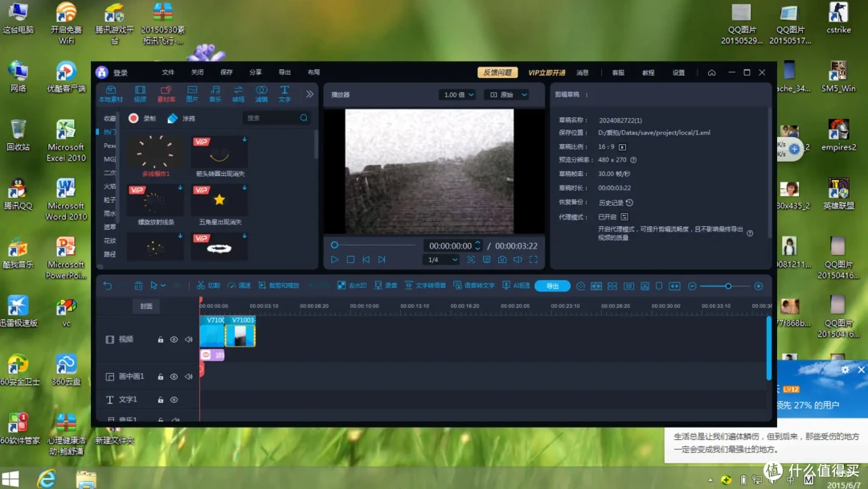Click the 切割 split scissors tool
868x489 pixels.
pos(209,286)
